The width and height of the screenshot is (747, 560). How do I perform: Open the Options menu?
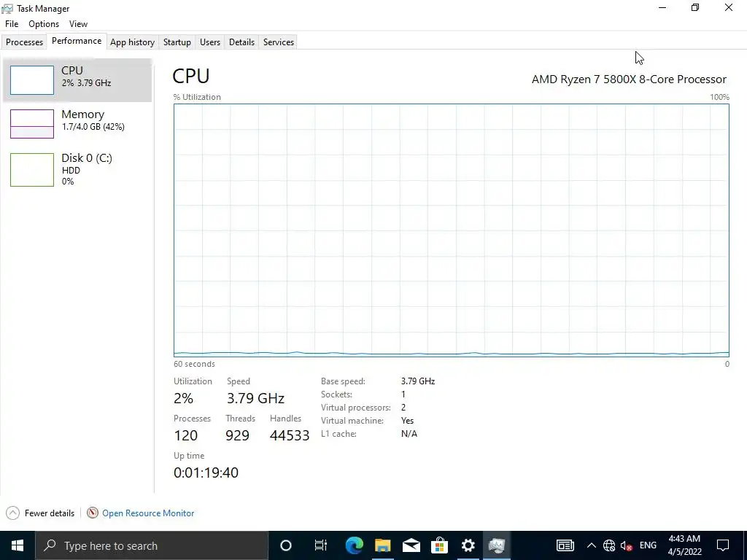point(44,24)
